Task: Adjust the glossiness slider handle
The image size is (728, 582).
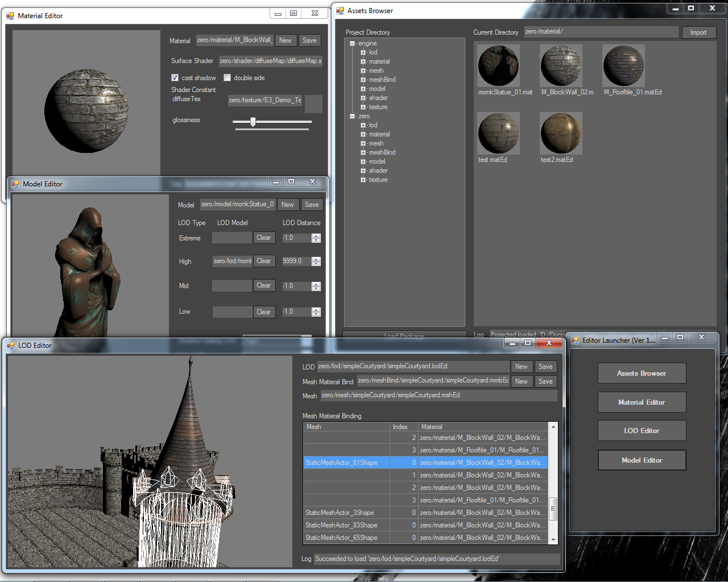Action: (x=253, y=122)
